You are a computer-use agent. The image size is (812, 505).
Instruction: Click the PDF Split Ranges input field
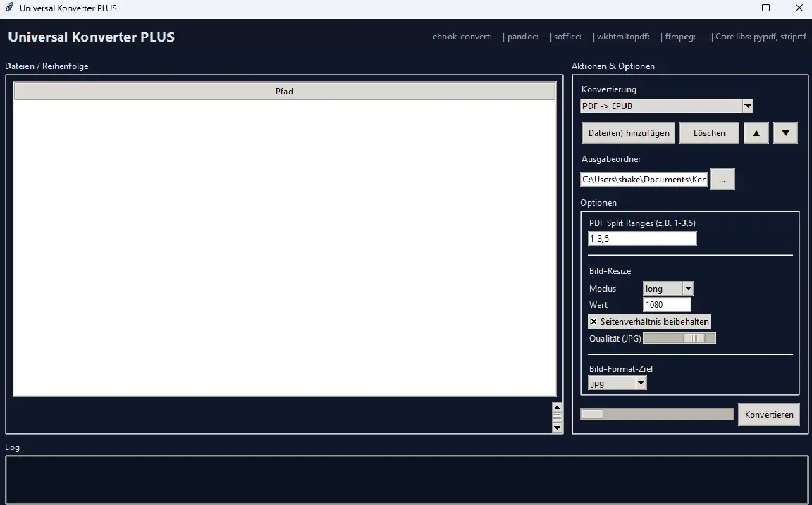pyautogui.click(x=641, y=238)
